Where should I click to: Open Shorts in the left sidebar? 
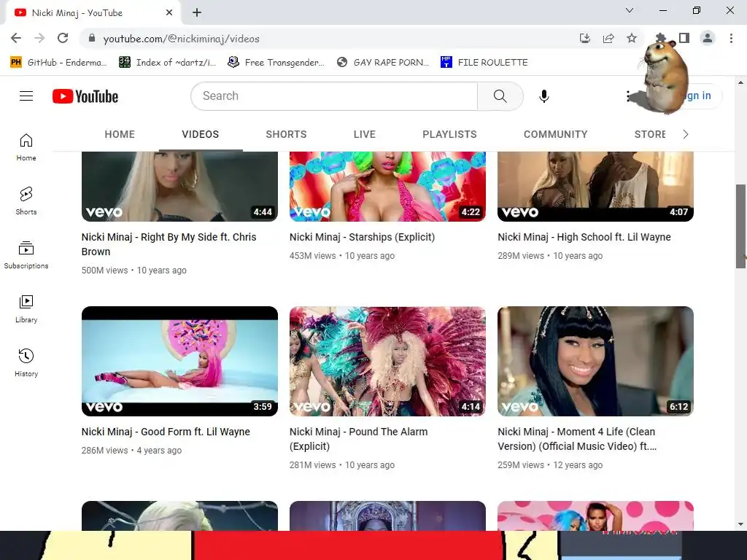click(x=26, y=201)
